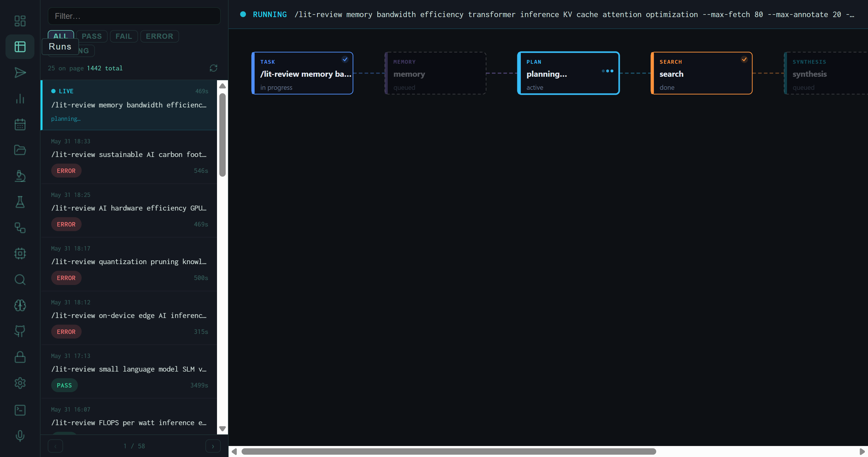868x457 pixels.
Task: Open the sustainable AI carbon run
Action: tap(129, 157)
